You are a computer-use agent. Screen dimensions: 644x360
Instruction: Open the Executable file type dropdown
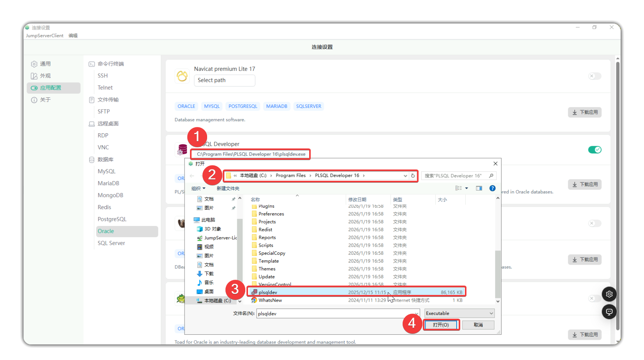(x=459, y=313)
